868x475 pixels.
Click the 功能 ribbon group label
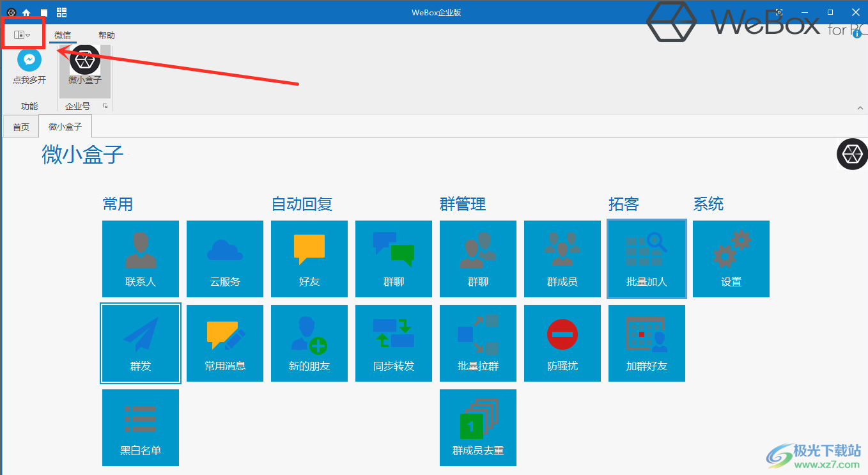tap(29, 106)
